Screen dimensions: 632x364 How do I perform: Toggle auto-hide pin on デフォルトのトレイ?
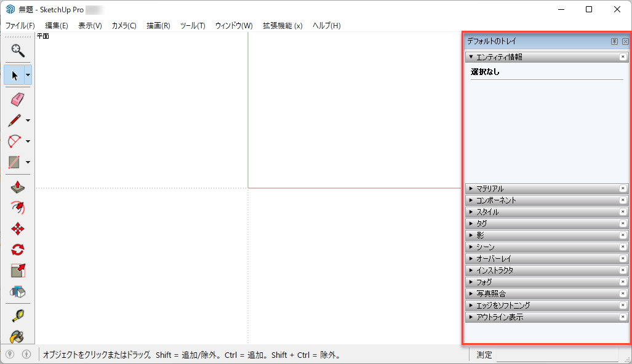click(x=614, y=41)
